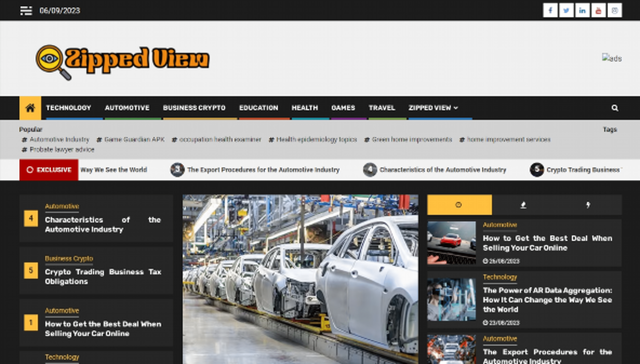Screen dimensions: 640x364
Task: Open the hamburger menu beside the date
Action: coord(26,10)
